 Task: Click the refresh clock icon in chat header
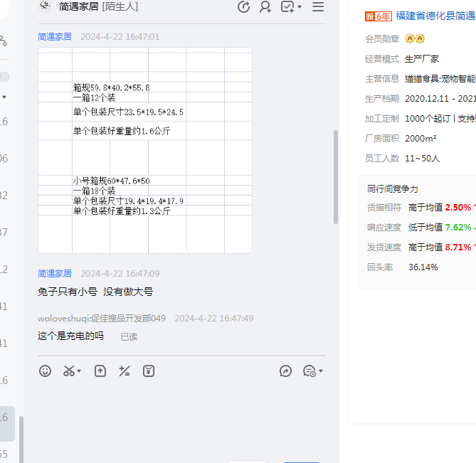tap(243, 6)
